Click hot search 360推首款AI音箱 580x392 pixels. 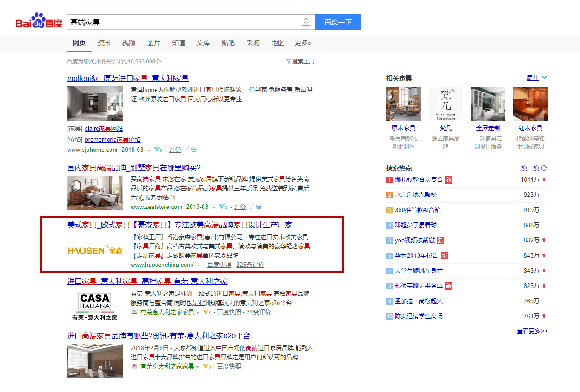(418, 210)
